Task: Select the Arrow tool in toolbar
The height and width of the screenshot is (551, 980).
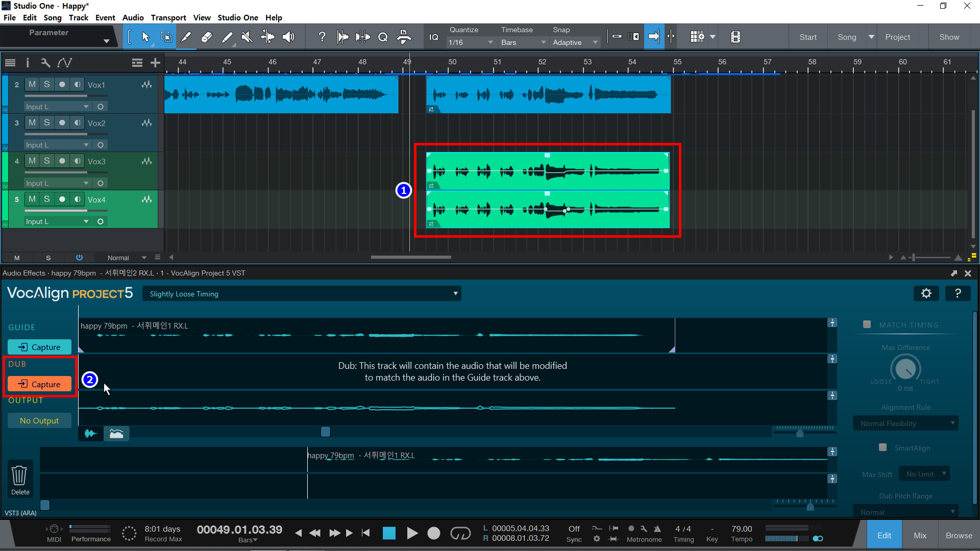Action: [x=145, y=37]
